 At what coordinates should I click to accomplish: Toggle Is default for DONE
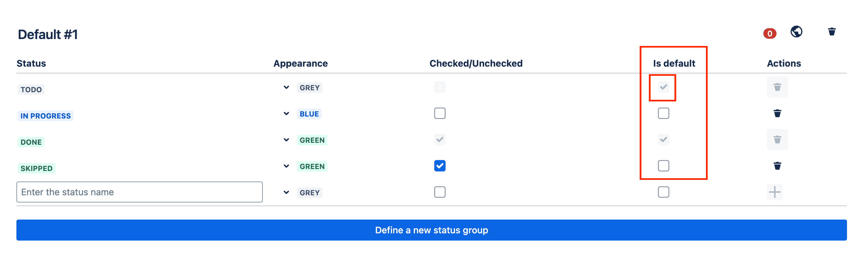coord(663,139)
